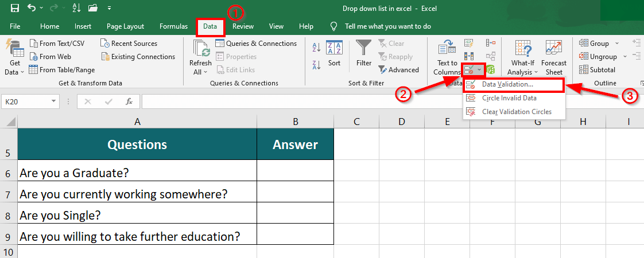Click the Subtotal button
The image size is (644, 258).
coord(597,70)
